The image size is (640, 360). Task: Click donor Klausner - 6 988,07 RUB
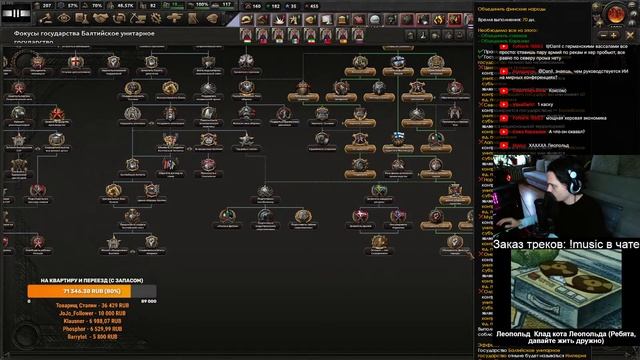pyautogui.click(x=92, y=321)
